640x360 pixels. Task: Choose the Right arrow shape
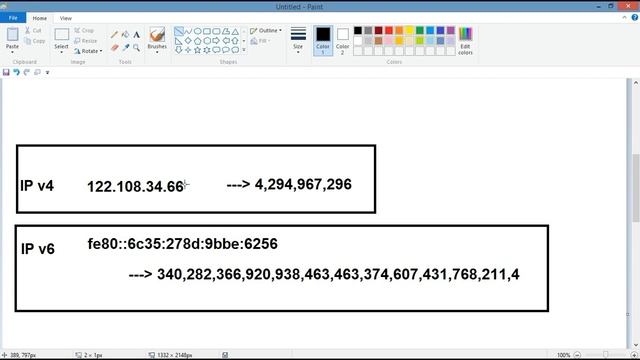(x=216, y=41)
